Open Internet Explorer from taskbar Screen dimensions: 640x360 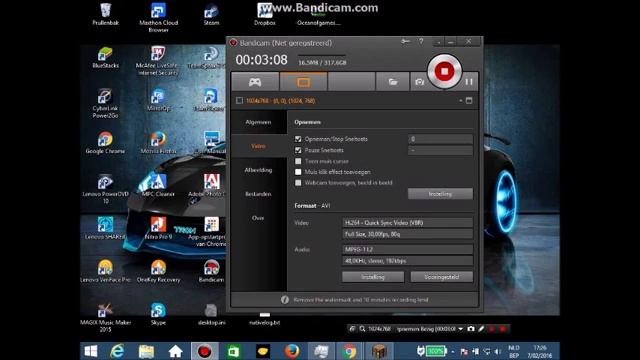(117, 351)
